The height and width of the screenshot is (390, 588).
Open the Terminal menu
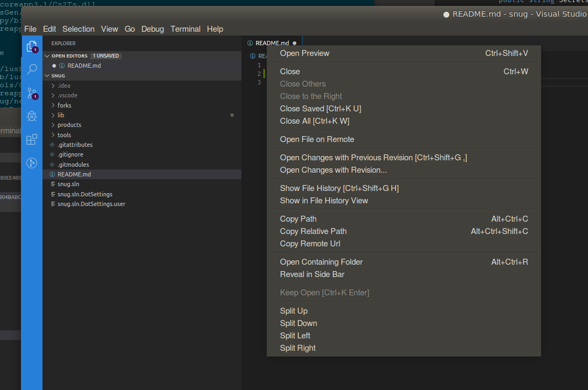click(x=185, y=29)
